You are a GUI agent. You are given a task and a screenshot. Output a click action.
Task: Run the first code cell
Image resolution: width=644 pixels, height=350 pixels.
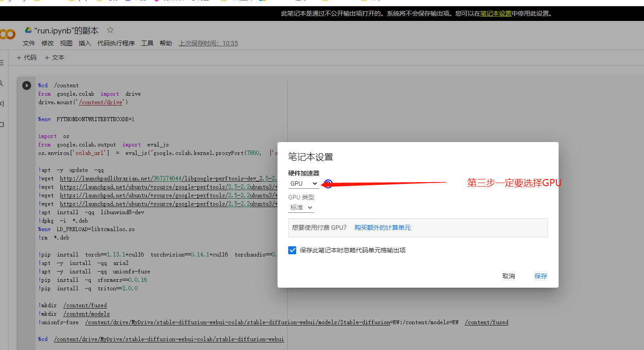point(27,85)
